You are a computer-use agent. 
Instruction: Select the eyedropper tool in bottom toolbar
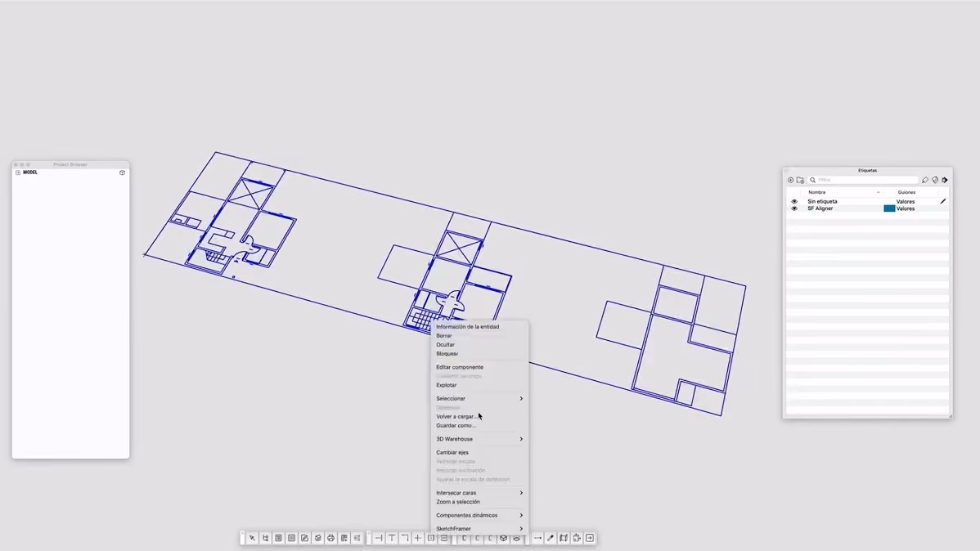[551, 538]
